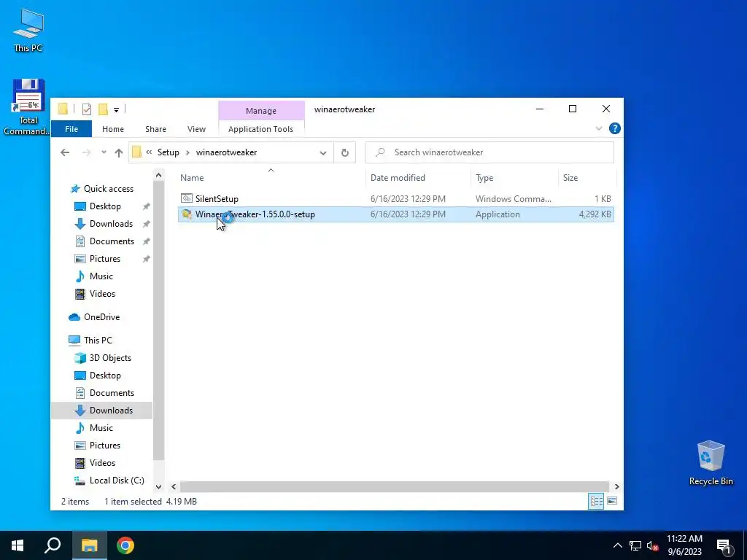Click the New folder quick access toolbar icon
The image size is (747, 560).
[103, 109]
